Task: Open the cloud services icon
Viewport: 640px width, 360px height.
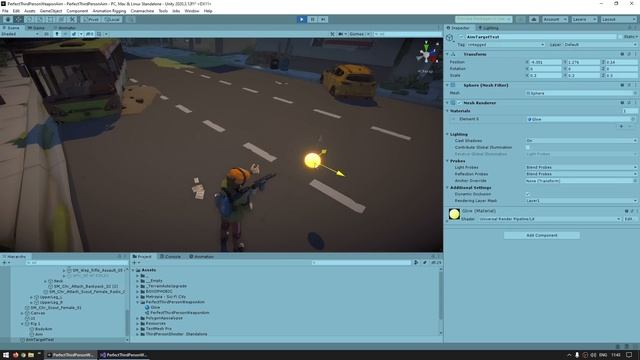Action: tap(533, 19)
